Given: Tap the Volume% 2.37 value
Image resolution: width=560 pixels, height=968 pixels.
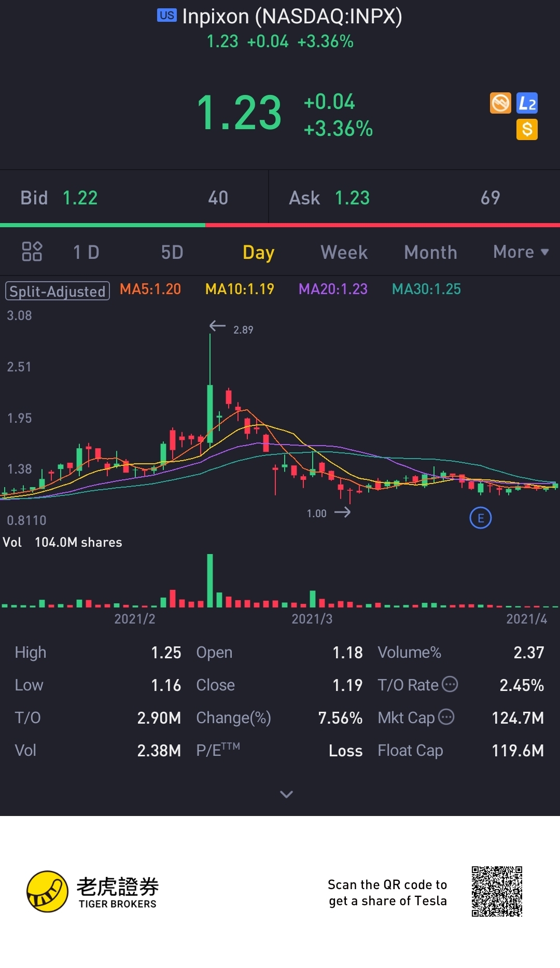Looking at the screenshot, I should 529,652.
